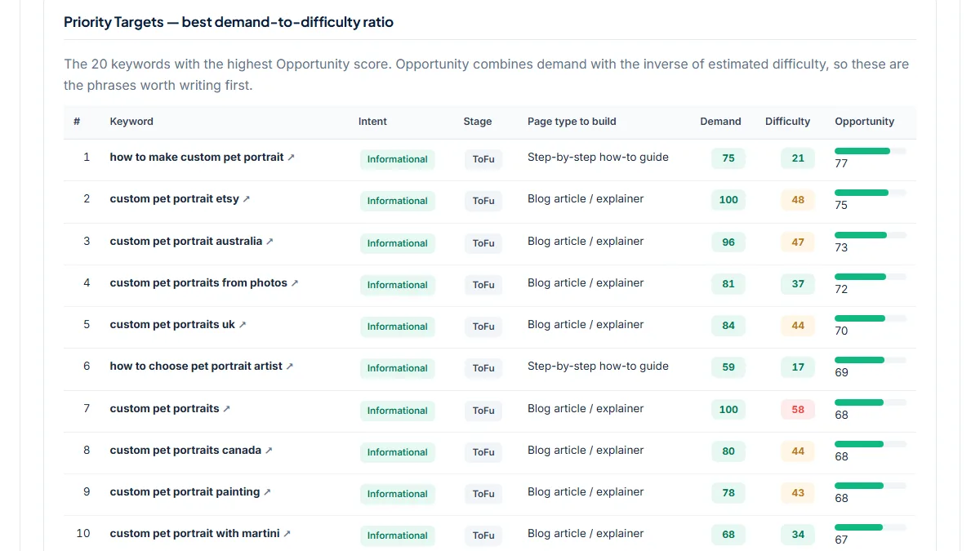This screenshot has width=980, height=551.
Task: Click the Stage column header
Action: [x=478, y=122]
